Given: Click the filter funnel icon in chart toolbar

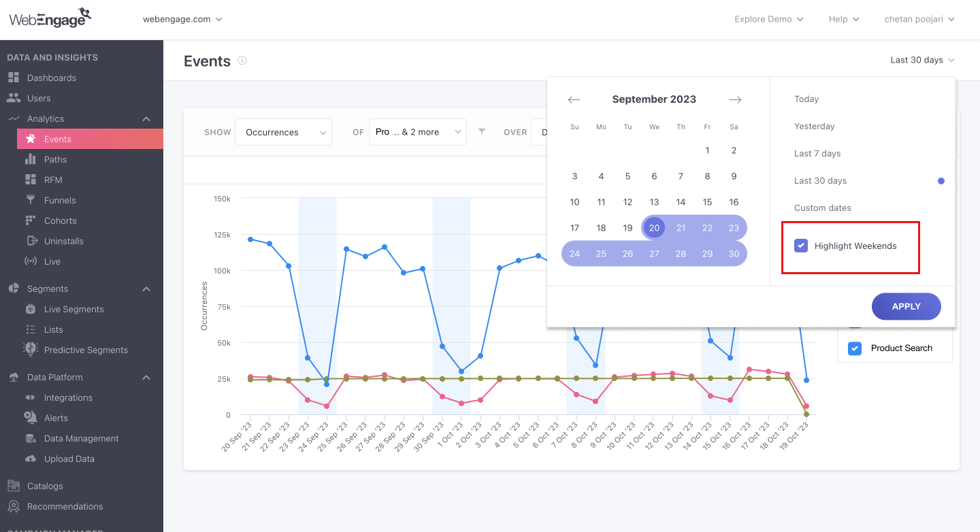Looking at the screenshot, I should (x=482, y=132).
